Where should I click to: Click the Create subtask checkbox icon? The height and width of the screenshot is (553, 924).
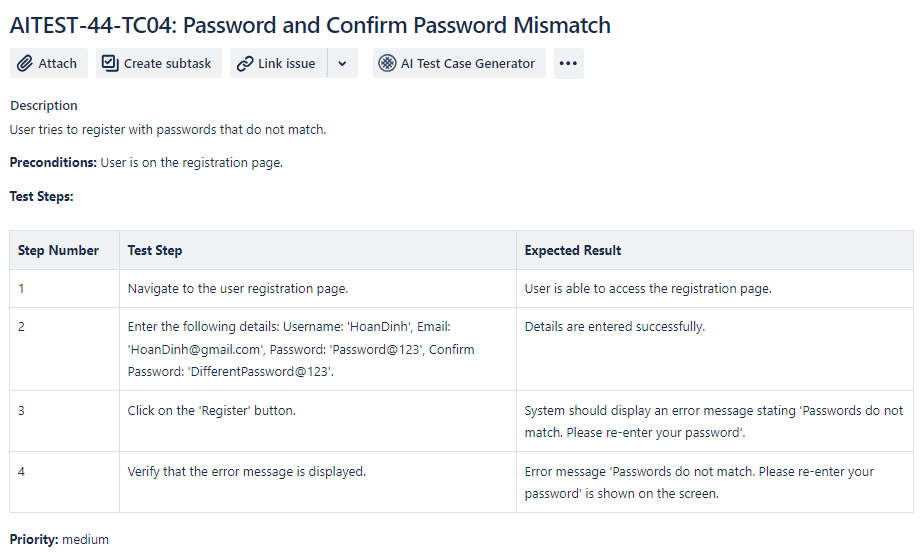click(x=110, y=63)
